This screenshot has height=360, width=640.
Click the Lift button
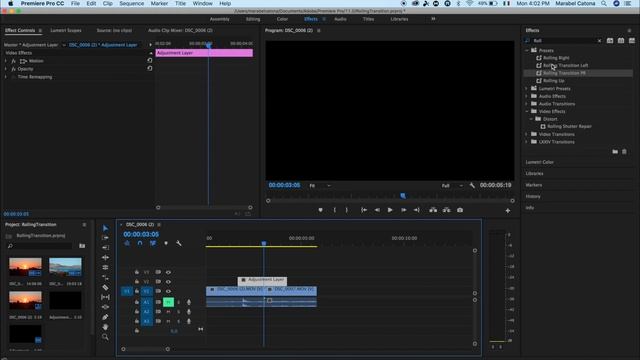(433, 210)
